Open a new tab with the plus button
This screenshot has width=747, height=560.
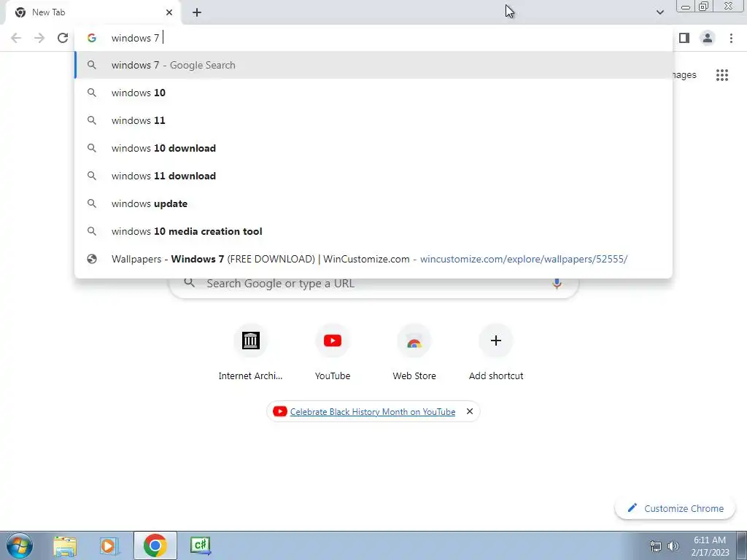point(197,12)
